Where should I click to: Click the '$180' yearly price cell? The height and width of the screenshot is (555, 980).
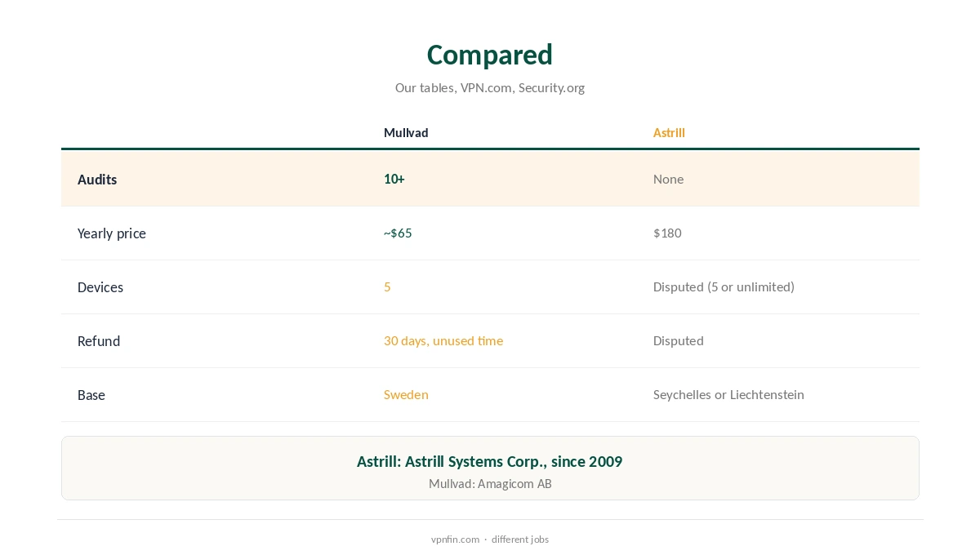coord(667,233)
